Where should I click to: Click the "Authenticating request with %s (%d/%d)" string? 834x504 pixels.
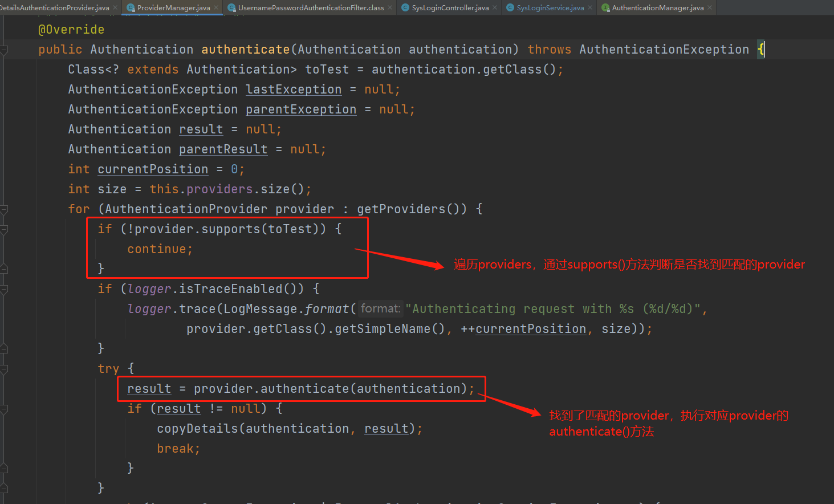pyautogui.click(x=552, y=309)
